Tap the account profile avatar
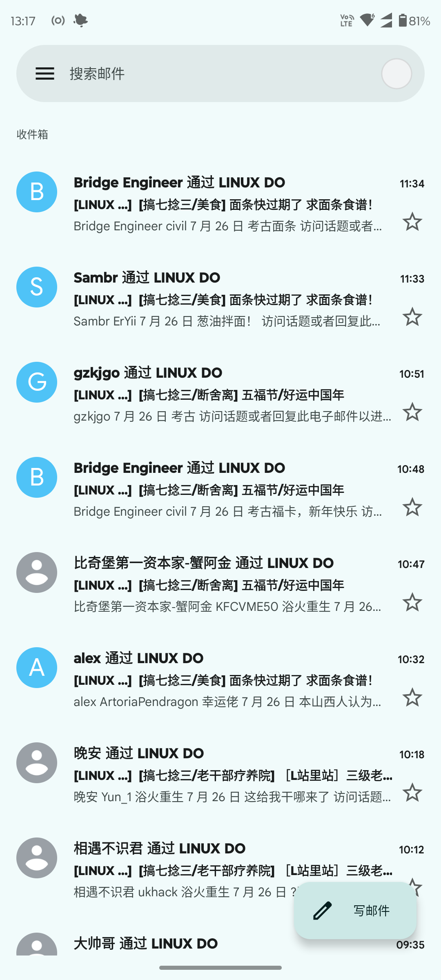Image resolution: width=441 pixels, height=980 pixels. coord(396,73)
